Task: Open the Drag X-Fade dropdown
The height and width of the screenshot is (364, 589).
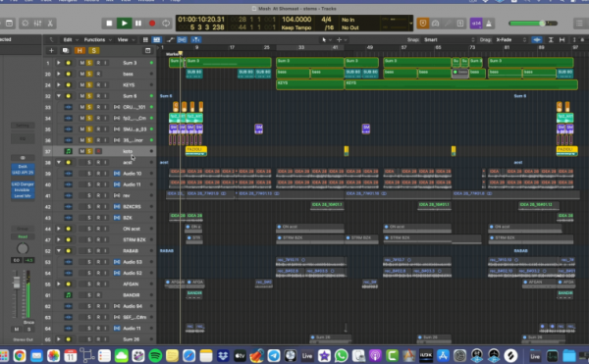Action: click(x=510, y=40)
